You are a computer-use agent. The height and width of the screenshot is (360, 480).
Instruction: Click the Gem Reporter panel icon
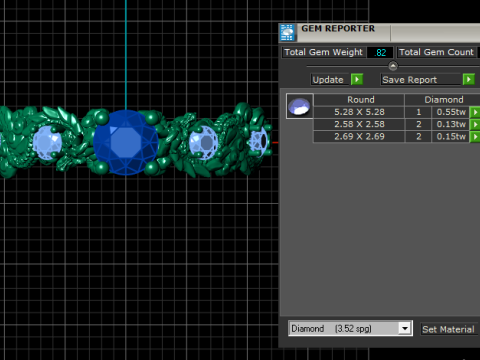click(x=287, y=33)
